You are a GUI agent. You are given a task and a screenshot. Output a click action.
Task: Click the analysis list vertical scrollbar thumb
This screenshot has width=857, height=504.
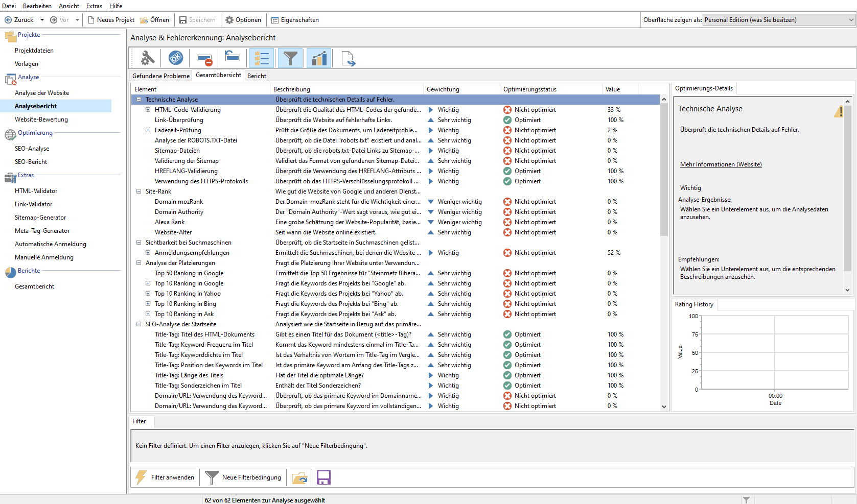pos(664,169)
